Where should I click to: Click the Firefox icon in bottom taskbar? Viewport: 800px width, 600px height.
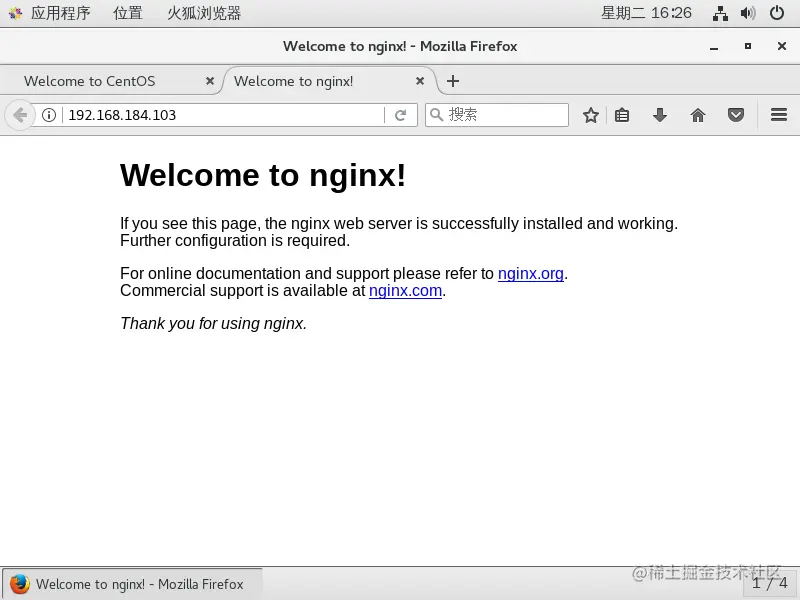(20, 584)
